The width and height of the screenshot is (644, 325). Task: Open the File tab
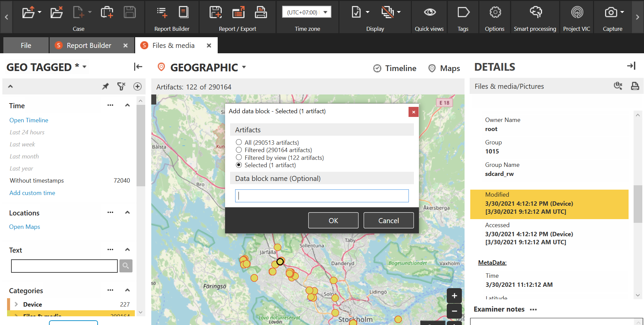pyautogui.click(x=25, y=45)
